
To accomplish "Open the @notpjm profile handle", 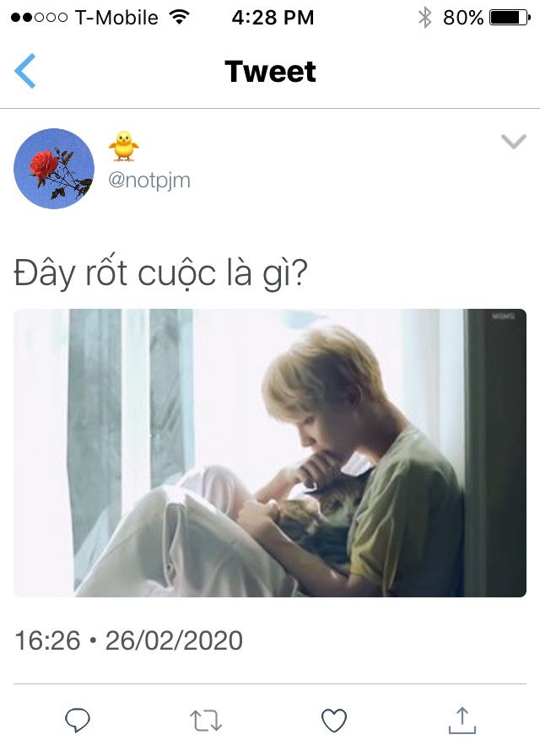I will coord(149,181).
